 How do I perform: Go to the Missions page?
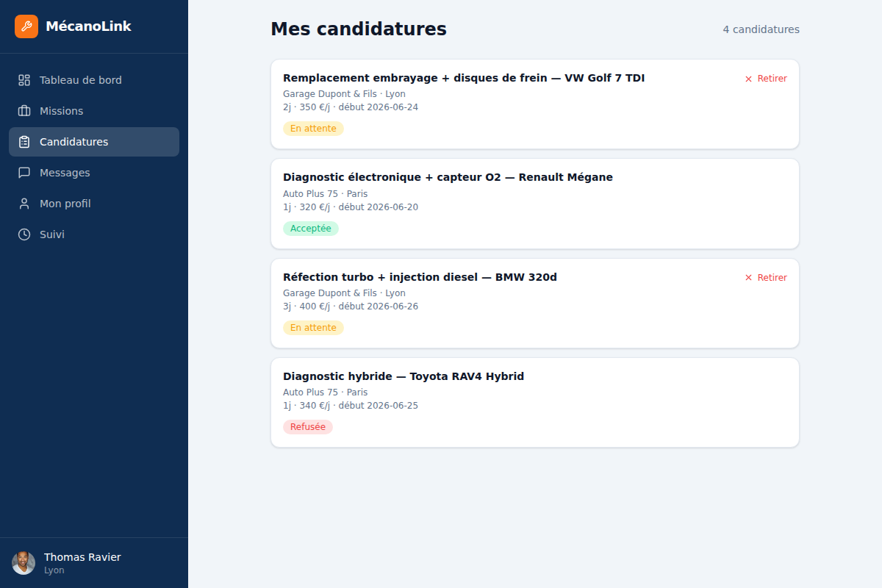pyautogui.click(x=94, y=111)
